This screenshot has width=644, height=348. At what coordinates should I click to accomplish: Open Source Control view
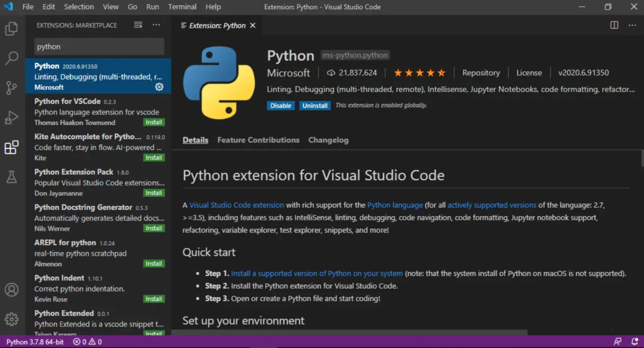(x=11, y=88)
